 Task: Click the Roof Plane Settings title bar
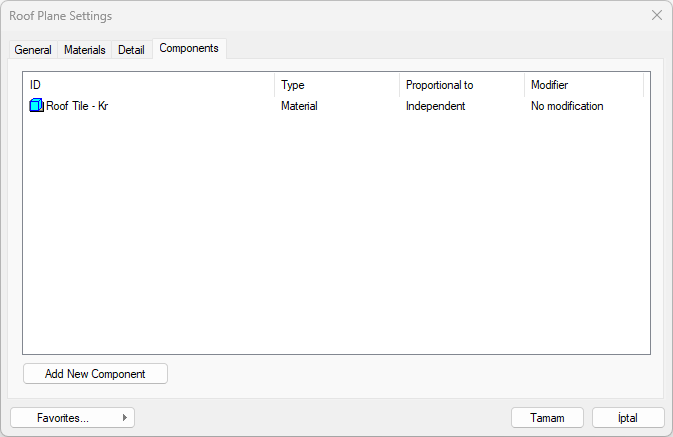[300, 16]
